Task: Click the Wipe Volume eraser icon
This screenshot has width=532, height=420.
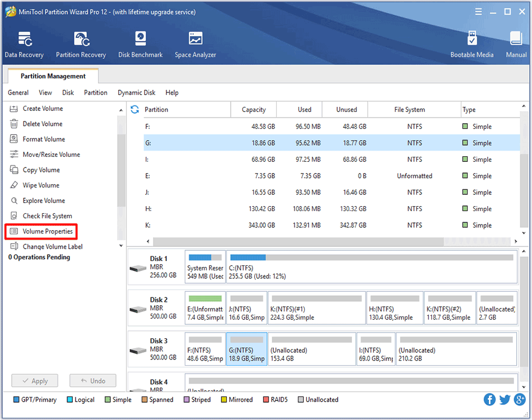Action: point(14,185)
